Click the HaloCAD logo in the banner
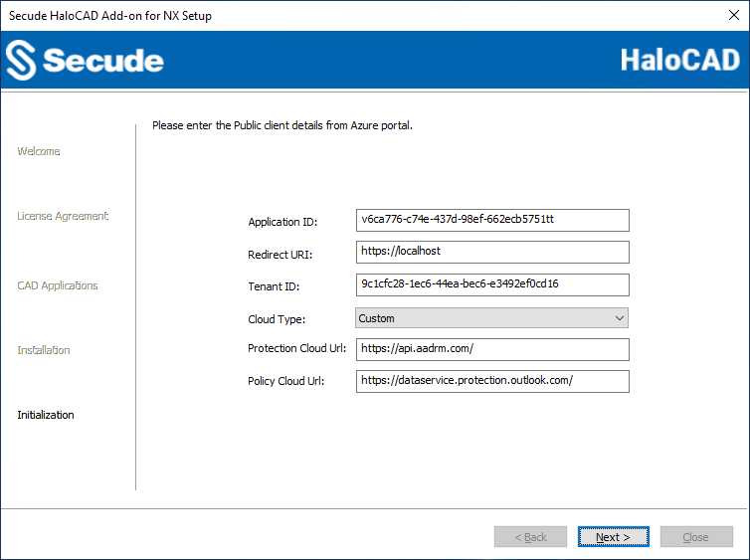Viewport: 750px width, 560px height. tap(679, 60)
